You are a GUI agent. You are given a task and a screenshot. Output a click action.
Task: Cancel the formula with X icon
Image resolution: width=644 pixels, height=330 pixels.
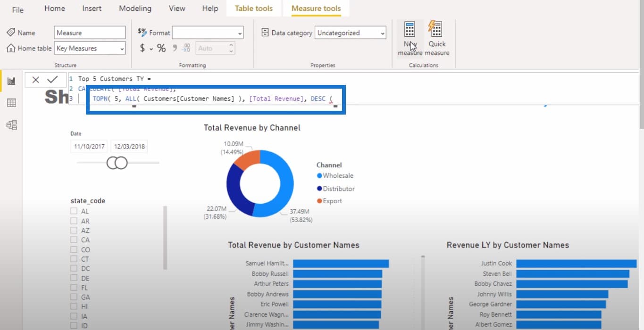click(36, 80)
